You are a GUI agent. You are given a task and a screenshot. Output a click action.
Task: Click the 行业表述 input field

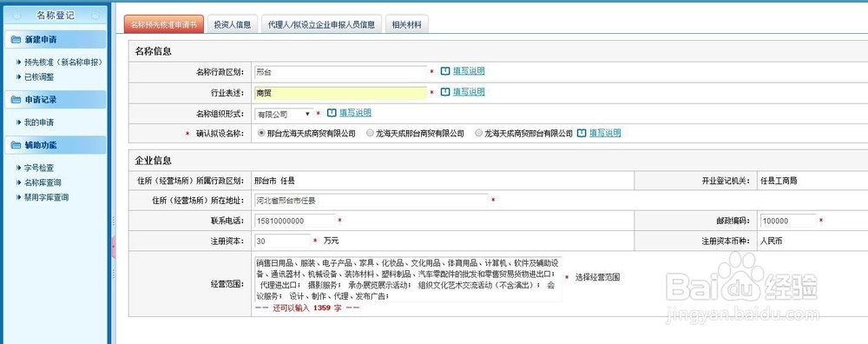coord(340,93)
